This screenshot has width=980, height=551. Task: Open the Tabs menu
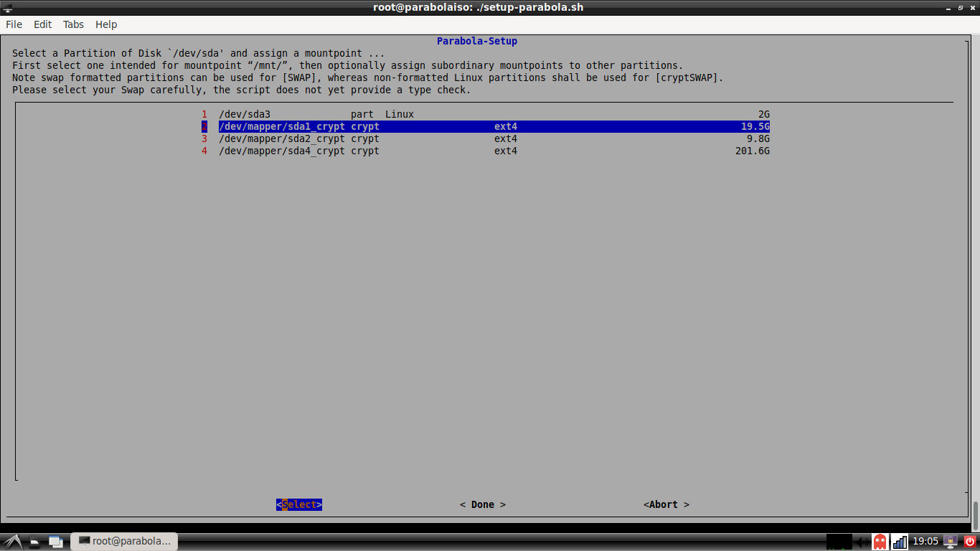click(73, 24)
